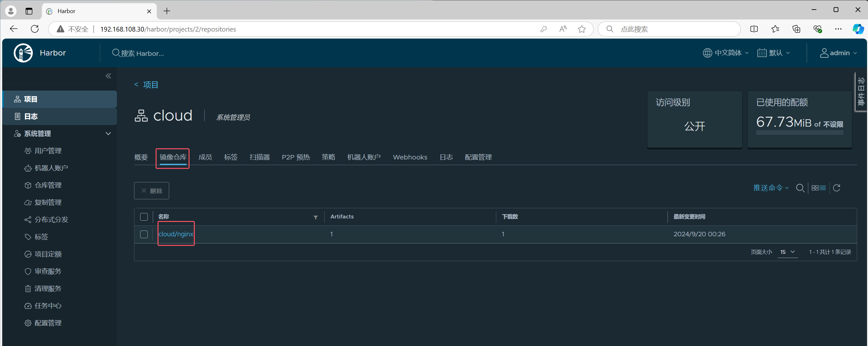This screenshot has height=346, width=868.
Task: Change page size dropdown from 15
Action: (x=787, y=252)
